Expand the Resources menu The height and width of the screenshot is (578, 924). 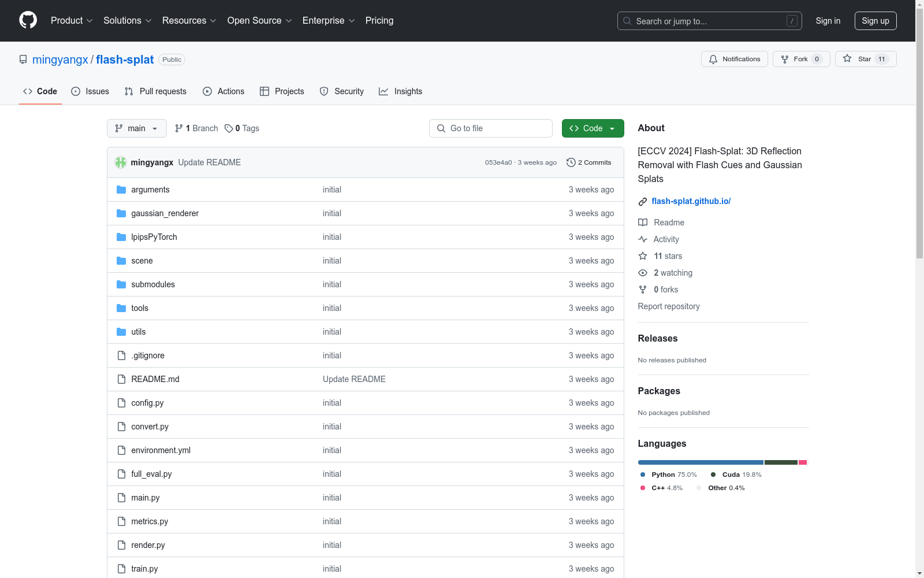pos(189,20)
